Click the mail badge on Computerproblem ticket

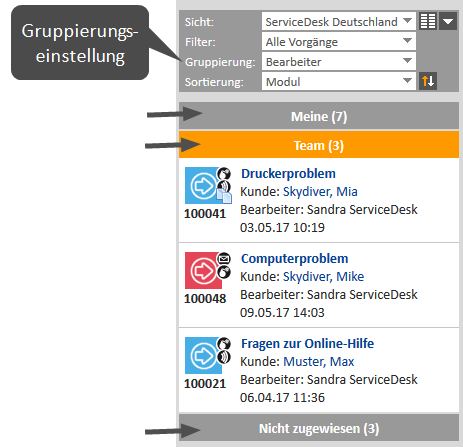tap(224, 258)
